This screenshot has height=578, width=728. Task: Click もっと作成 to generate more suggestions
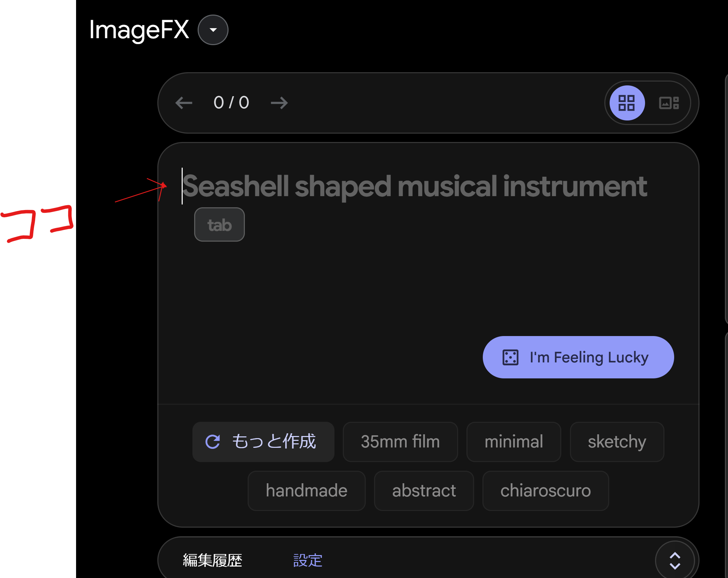(274, 442)
